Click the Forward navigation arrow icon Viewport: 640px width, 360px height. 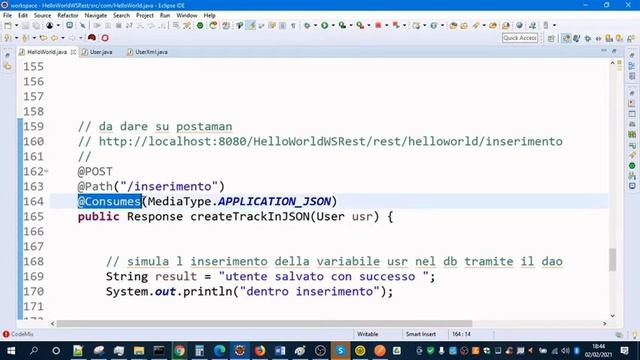(72, 38)
